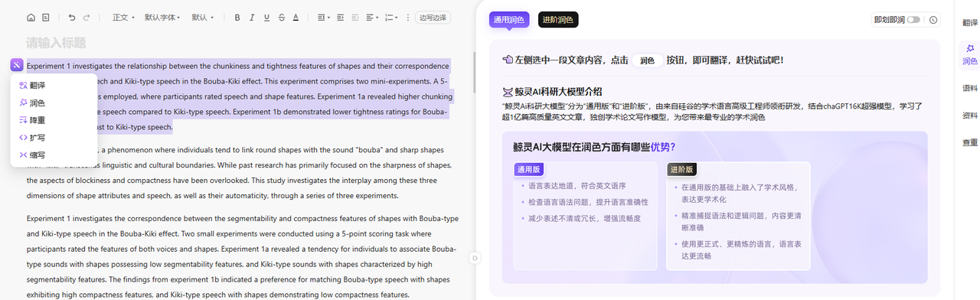Apply strikethrough formatting

pyautogui.click(x=281, y=17)
